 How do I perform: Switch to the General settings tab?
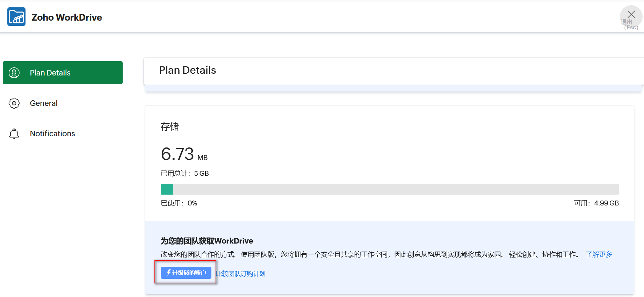(44, 103)
